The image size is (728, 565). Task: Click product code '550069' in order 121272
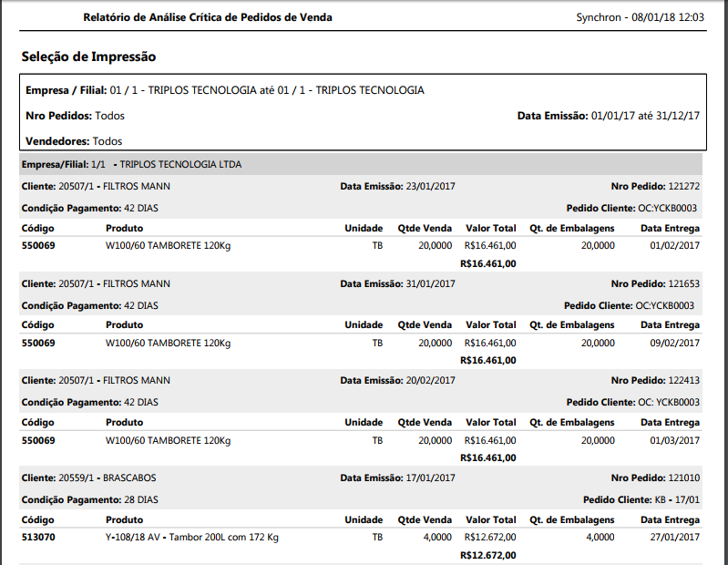click(38, 245)
